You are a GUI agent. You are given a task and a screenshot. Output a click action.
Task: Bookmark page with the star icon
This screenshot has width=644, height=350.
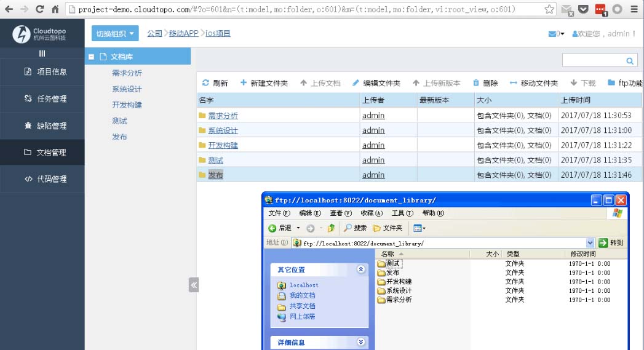click(549, 9)
